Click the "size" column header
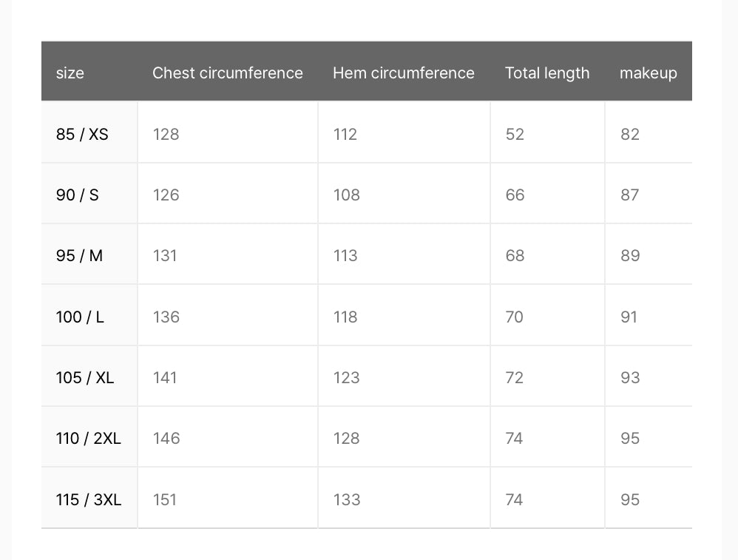Image resolution: width=738 pixels, height=560 pixels. pyautogui.click(x=70, y=73)
